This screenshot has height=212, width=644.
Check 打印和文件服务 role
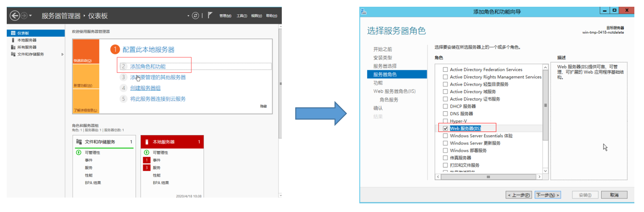tap(445, 165)
